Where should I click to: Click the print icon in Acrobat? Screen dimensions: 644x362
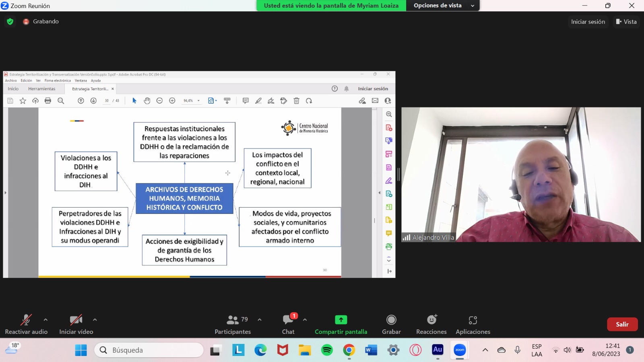tap(48, 101)
